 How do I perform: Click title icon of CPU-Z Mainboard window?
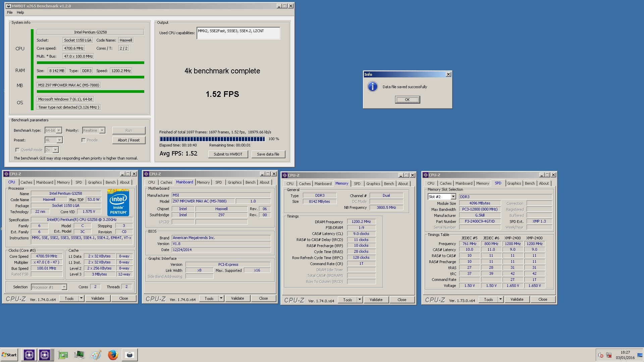[x=146, y=174]
